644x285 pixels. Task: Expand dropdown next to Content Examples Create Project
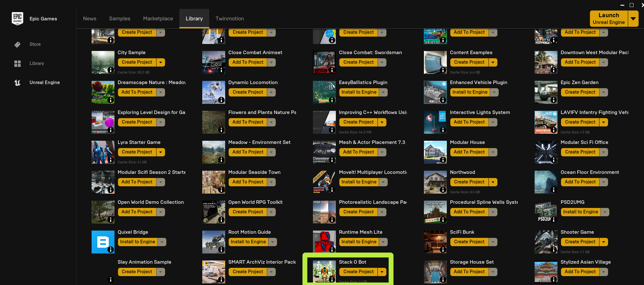click(493, 62)
